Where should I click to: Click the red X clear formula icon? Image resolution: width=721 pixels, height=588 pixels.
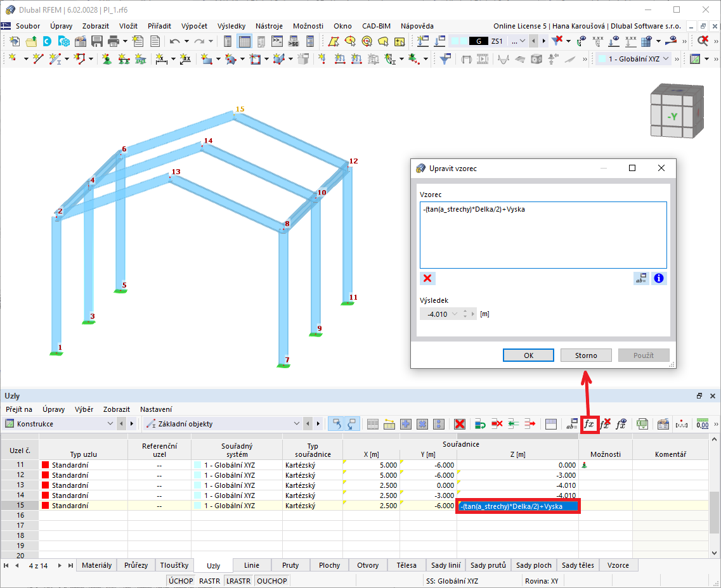pos(427,278)
